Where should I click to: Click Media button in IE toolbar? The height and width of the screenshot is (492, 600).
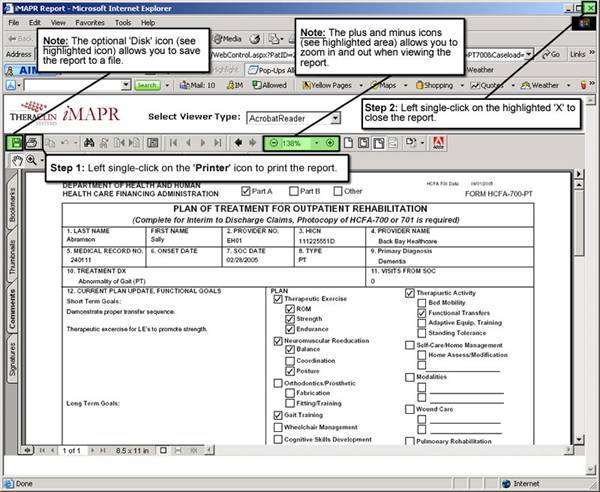(x=227, y=39)
